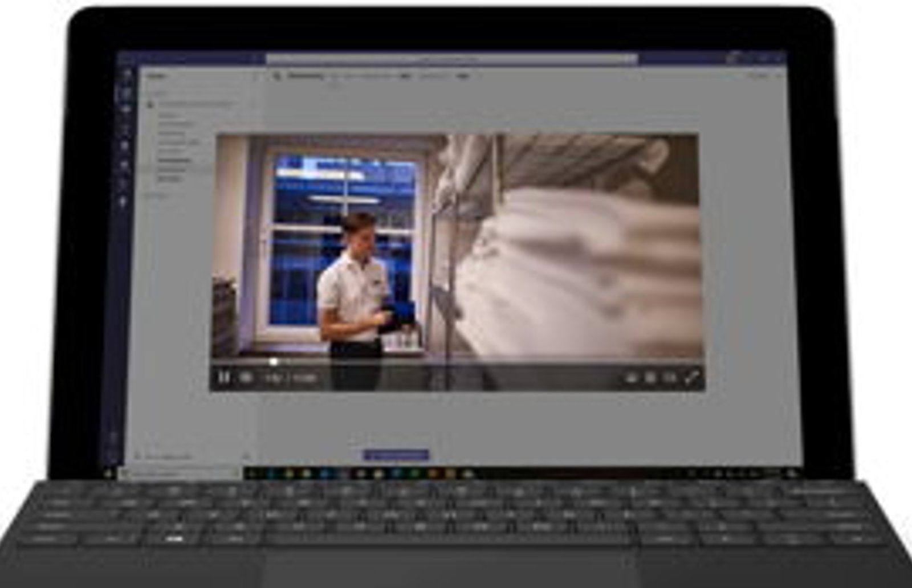
Task: Open the top icon in Teams left rail
Action: coord(127,74)
